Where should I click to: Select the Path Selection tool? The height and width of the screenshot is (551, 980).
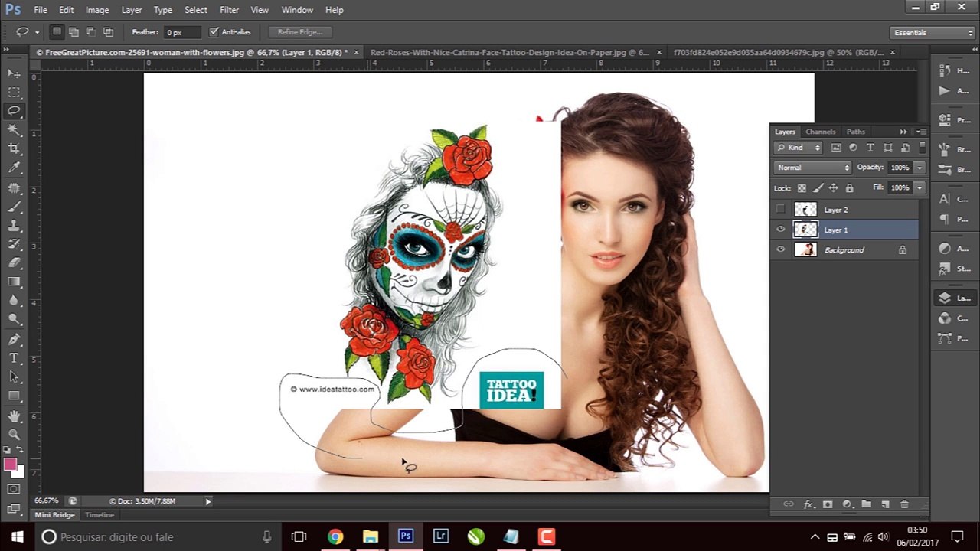coord(14,377)
